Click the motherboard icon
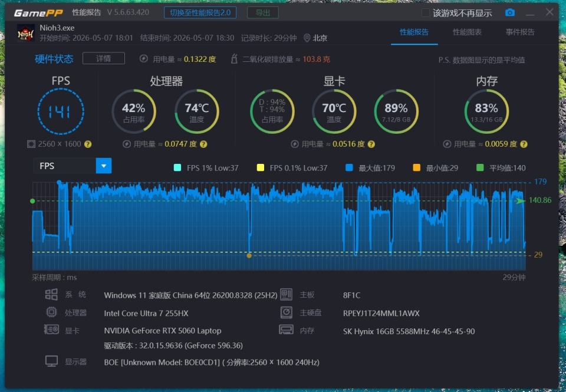The image size is (566, 392). click(287, 295)
